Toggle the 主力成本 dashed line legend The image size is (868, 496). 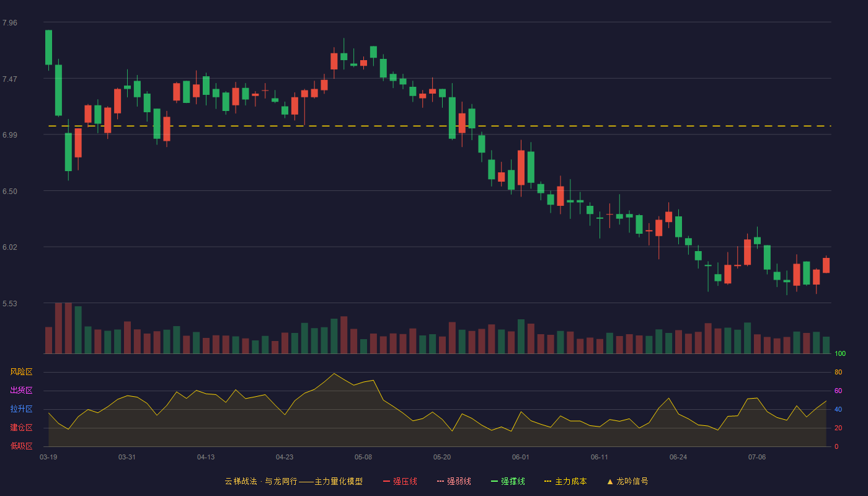click(565, 481)
